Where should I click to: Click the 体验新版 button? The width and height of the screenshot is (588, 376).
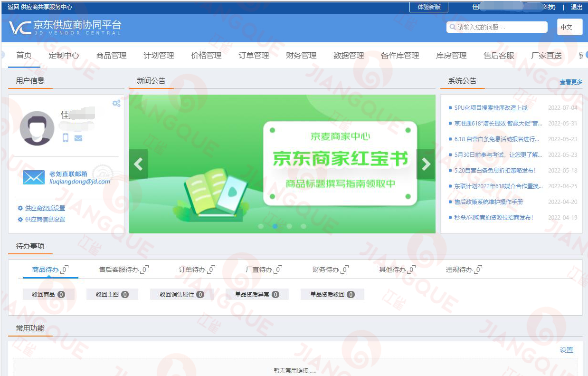coord(428,7)
